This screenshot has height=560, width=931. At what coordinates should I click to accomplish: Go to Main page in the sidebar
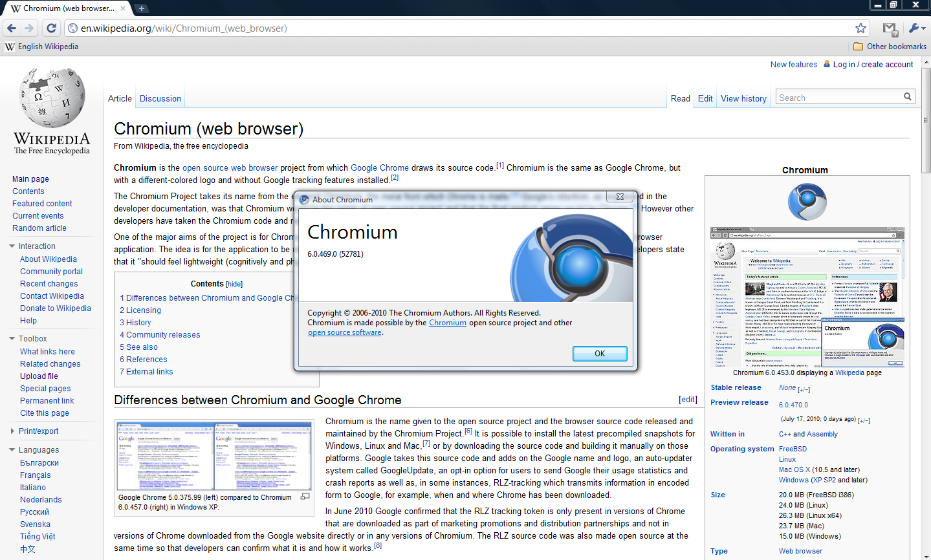(x=30, y=179)
